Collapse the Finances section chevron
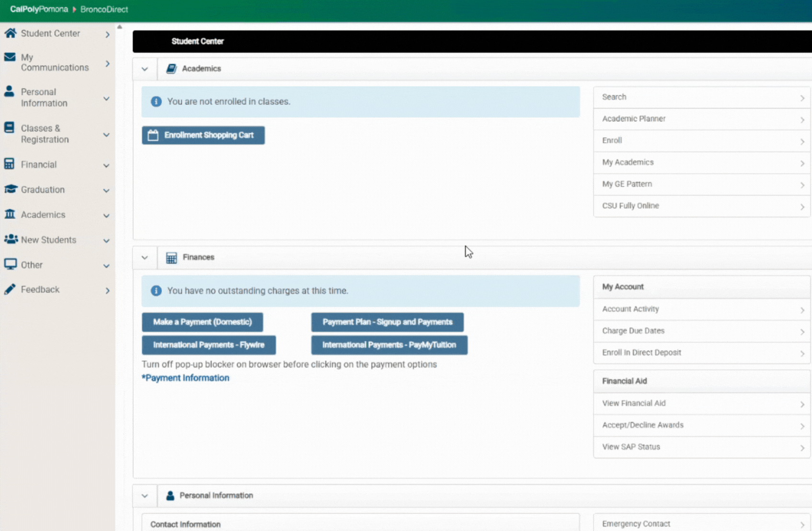This screenshot has width=812, height=531. click(x=145, y=258)
